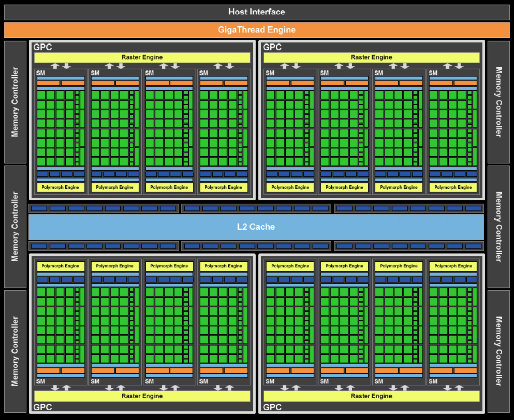
Task: Click third Polymorph Engine in top-right GPC
Action: (399, 187)
